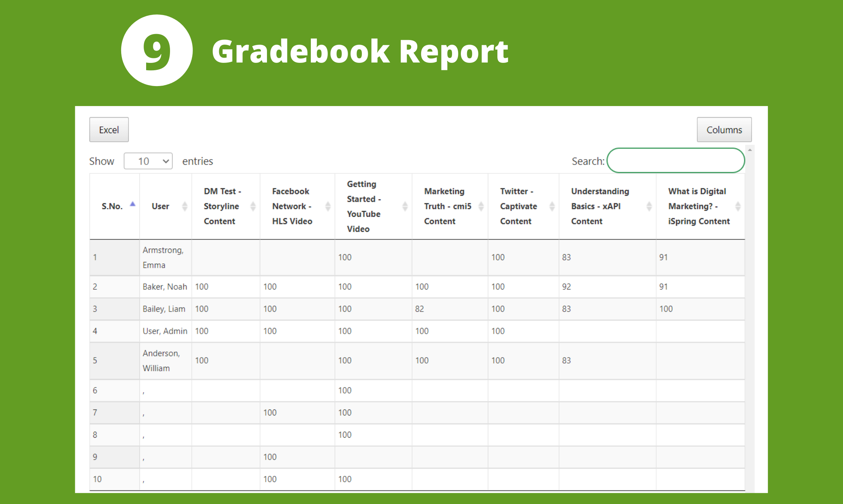Sort Facebook Network HLS Video column
Image resolution: width=843 pixels, height=504 pixels.
328,206
